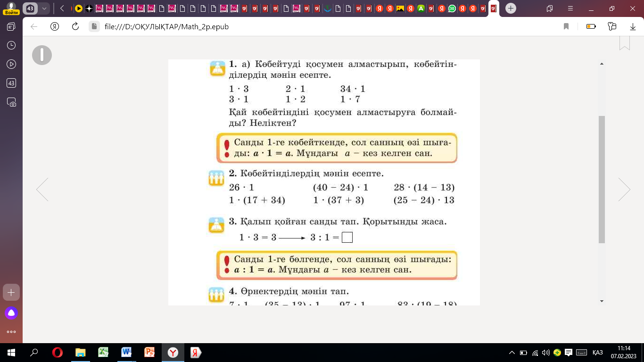Open a new tab with plus button

511,8
